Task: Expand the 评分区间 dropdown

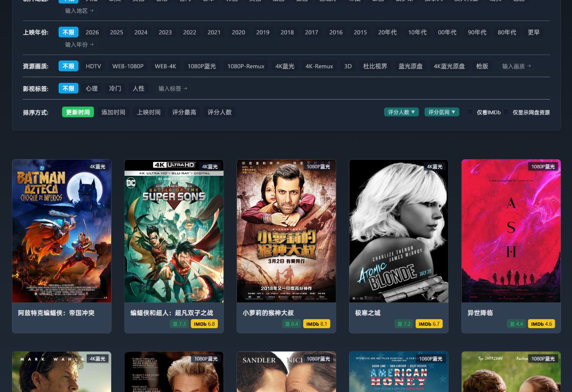Action: (441, 112)
